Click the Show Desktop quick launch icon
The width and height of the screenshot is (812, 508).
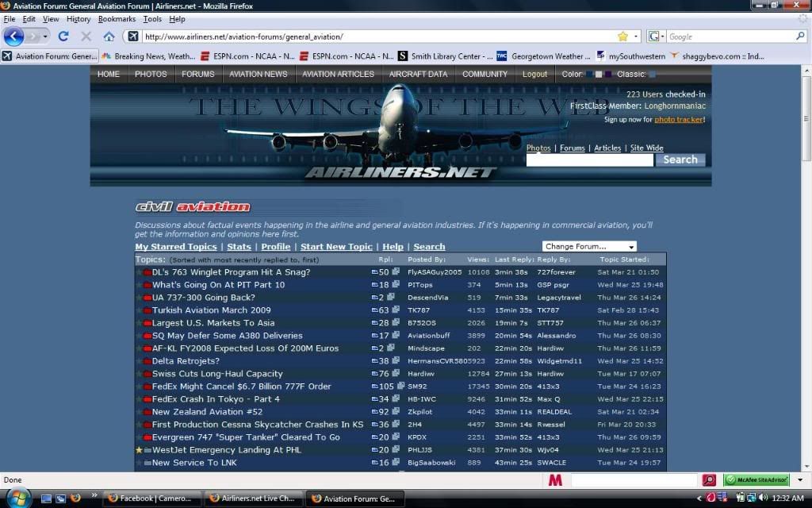46,498
